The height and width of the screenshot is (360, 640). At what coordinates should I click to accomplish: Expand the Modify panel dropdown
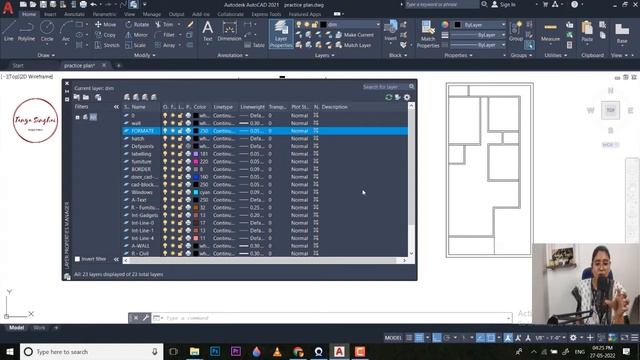pyautogui.click(x=144, y=55)
